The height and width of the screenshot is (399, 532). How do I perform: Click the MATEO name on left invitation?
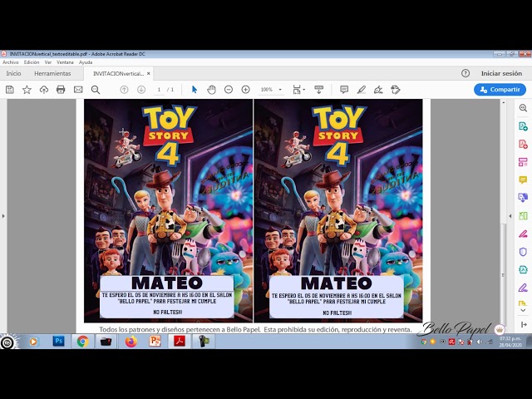tap(167, 283)
